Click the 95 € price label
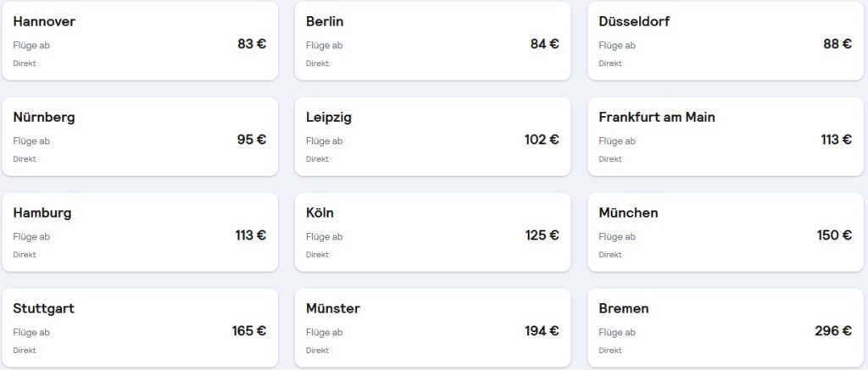The image size is (868, 370). tap(252, 140)
